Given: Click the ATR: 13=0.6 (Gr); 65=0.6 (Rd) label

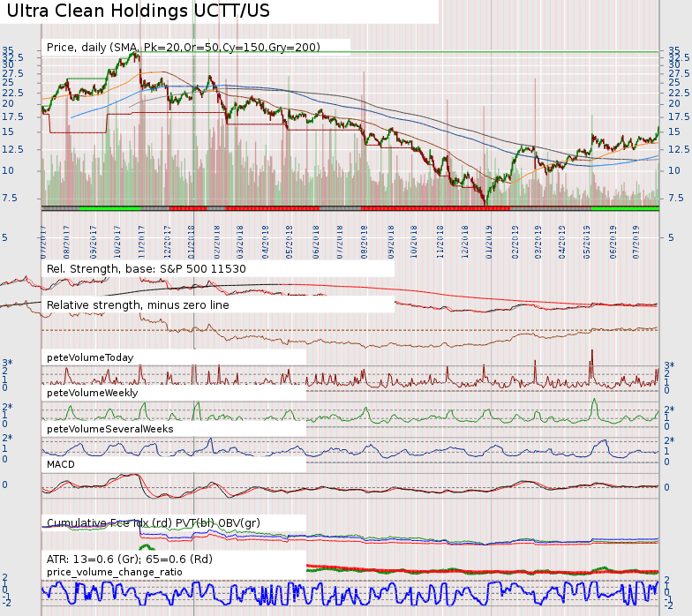Looking at the screenshot, I should click(x=129, y=560).
